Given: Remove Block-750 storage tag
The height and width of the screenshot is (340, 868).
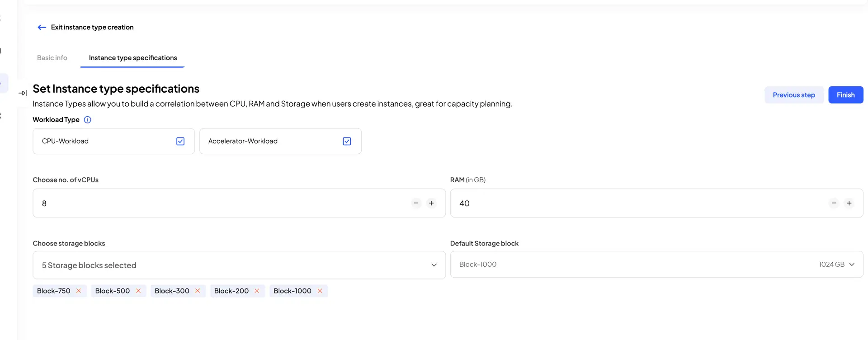Looking at the screenshot, I should click(79, 291).
